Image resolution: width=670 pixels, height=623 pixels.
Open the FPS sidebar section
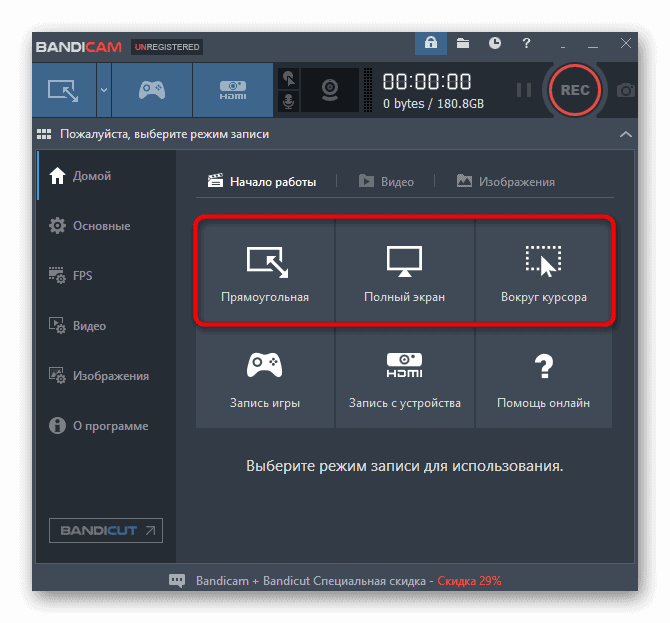[106, 276]
